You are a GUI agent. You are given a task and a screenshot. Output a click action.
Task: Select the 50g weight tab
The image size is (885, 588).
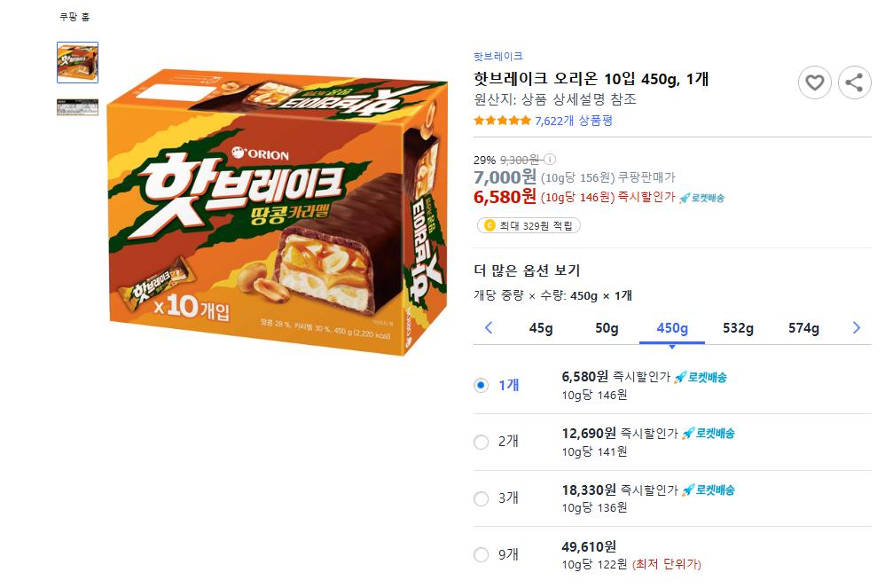(x=607, y=328)
